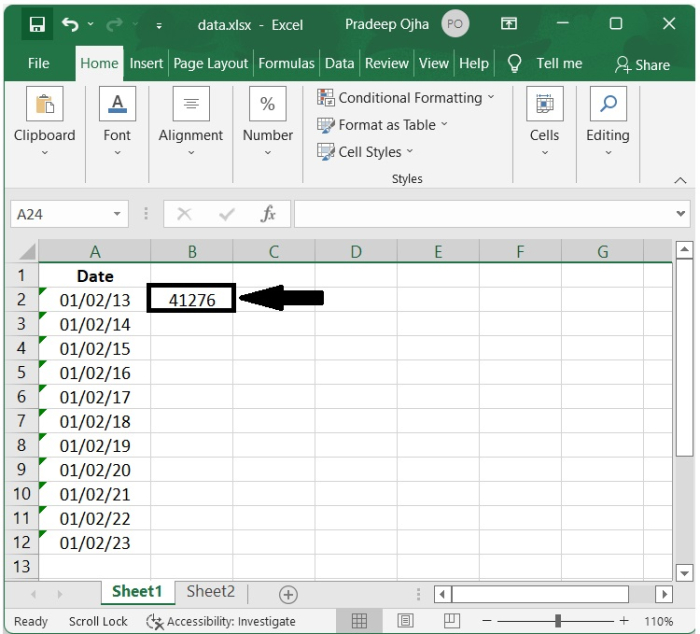Image resolution: width=700 pixels, height=634 pixels.
Task: Open the Name Box dropdown arrow
Action: 117,214
